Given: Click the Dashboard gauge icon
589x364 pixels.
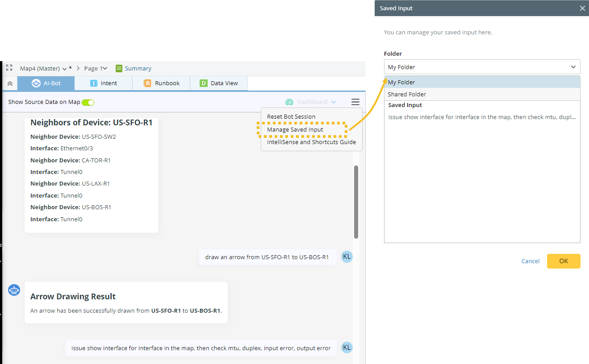Looking at the screenshot, I should pyautogui.click(x=289, y=102).
